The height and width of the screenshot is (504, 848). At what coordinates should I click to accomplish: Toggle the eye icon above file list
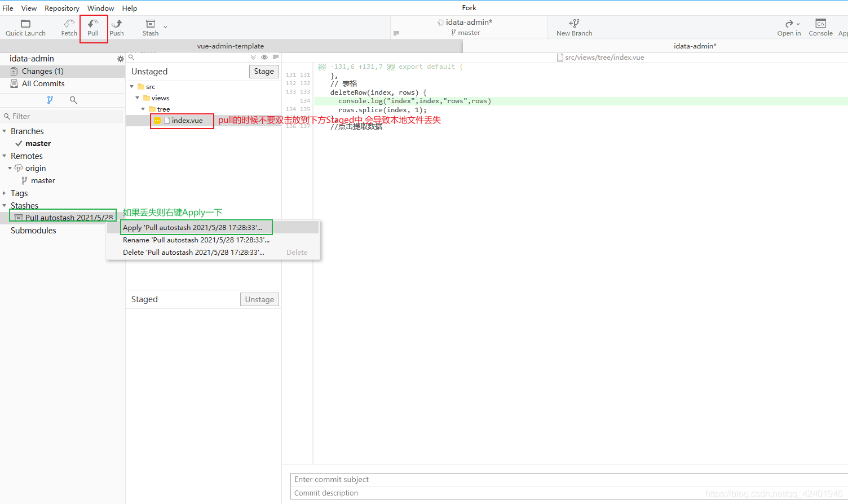click(x=264, y=57)
